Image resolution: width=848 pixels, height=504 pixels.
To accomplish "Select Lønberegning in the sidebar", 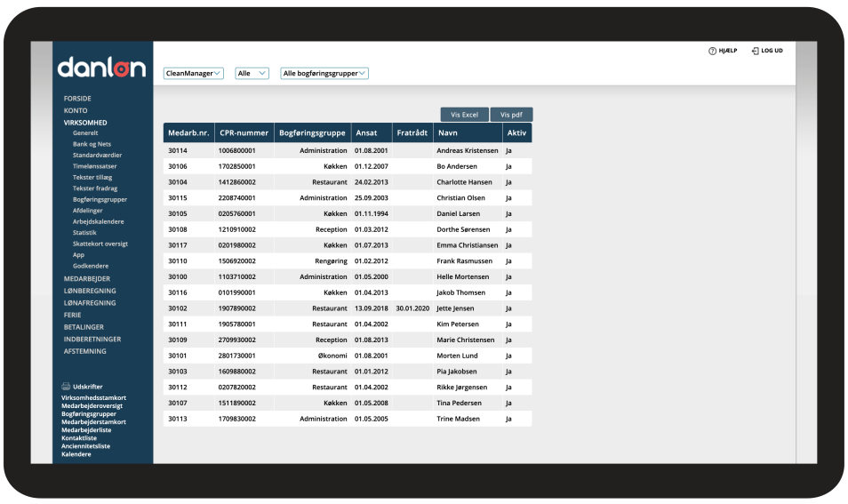I will click(x=90, y=291).
